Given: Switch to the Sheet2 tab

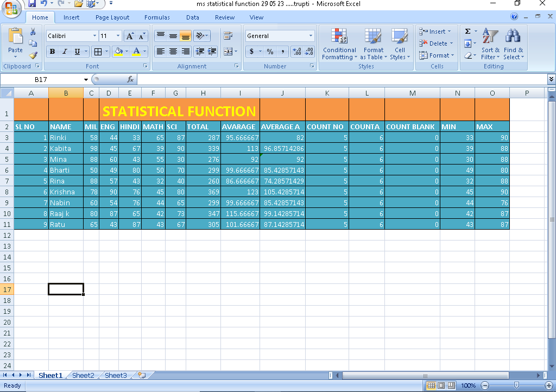Looking at the screenshot, I should click(x=83, y=375).
